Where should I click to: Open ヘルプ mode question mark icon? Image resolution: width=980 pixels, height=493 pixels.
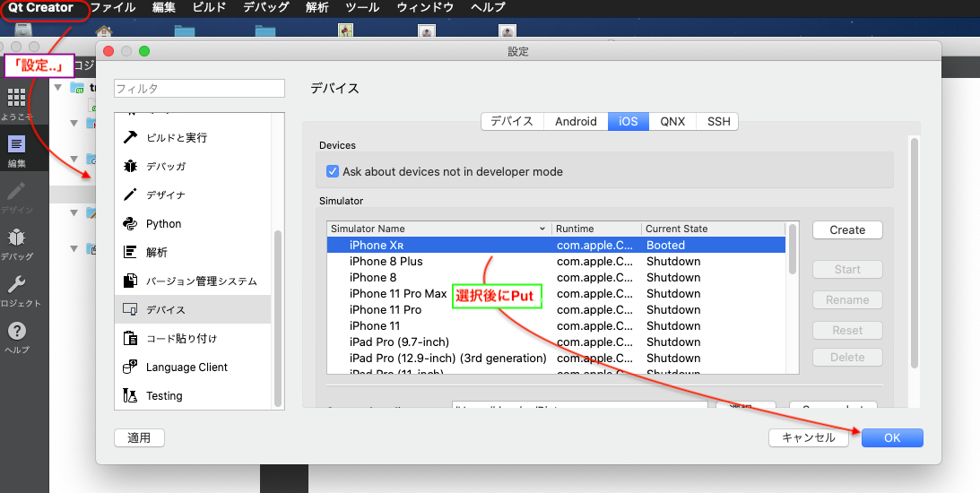(x=16, y=337)
